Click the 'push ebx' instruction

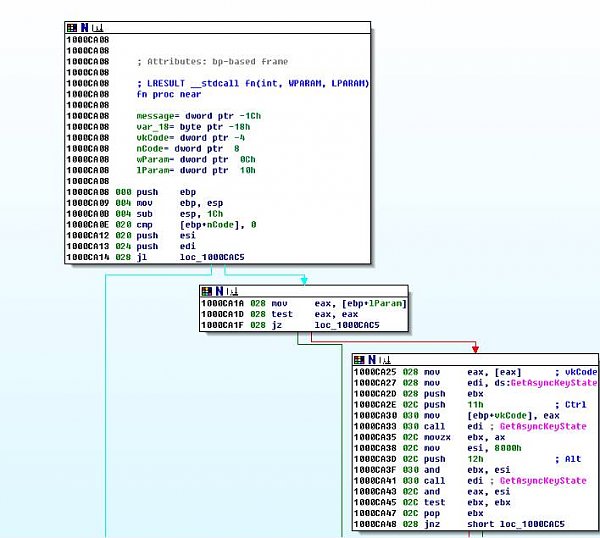coord(454,394)
